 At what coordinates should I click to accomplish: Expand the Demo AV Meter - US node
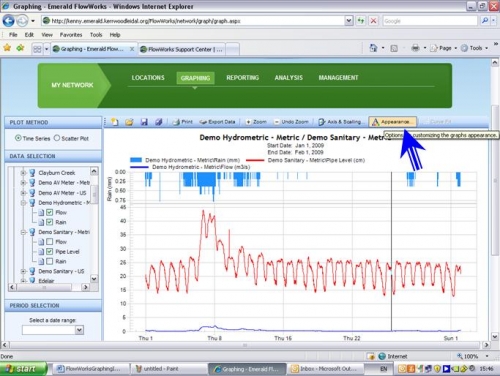(23, 193)
